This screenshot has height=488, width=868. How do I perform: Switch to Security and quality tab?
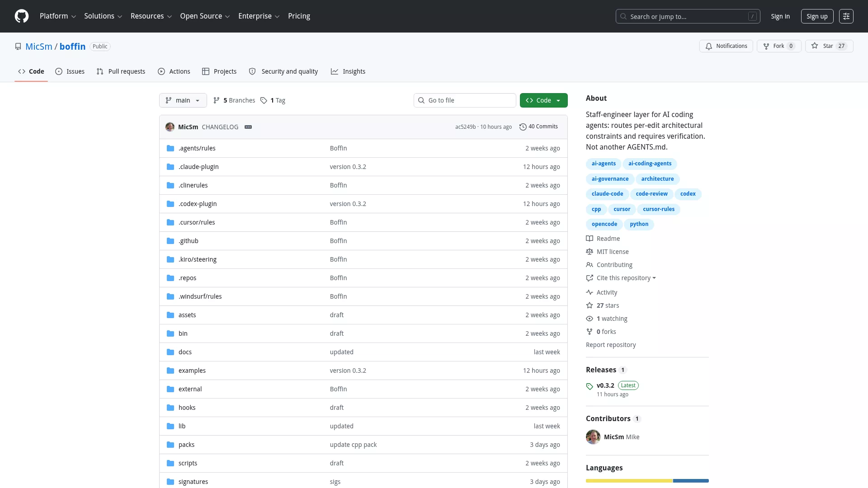pos(283,71)
